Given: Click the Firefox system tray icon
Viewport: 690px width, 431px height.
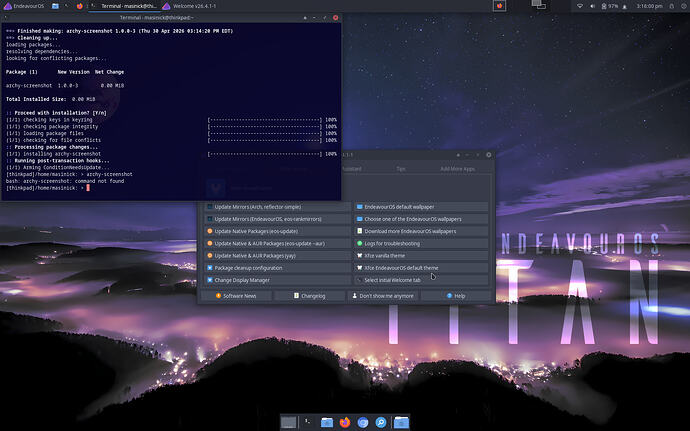Looking at the screenshot, I should click(499, 6).
